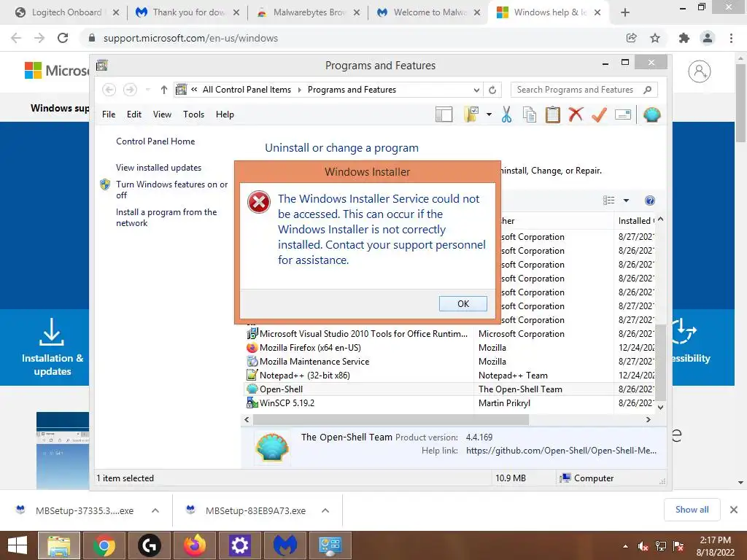Image resolution: width=747 pixels, height=560 pixels.
Task: Open the Edit menu
Action: pos(134,114)
